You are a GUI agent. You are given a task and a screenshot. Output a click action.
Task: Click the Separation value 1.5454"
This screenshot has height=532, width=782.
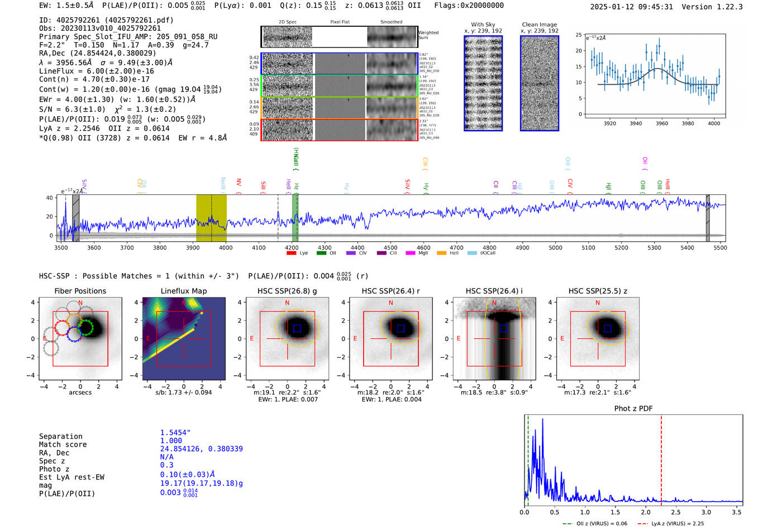[175, 433]
